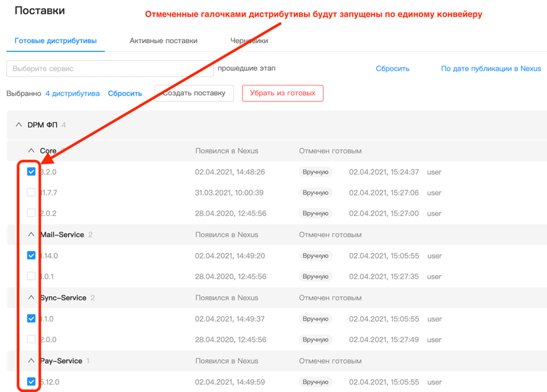The image size is (547, 392).
Task: Collapse the Mail-Service section
Action: point(31,235)
